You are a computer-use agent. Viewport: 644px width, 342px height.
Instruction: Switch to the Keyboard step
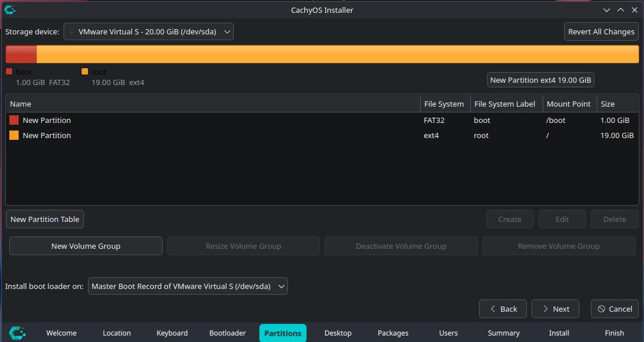(x=172, y=333)
